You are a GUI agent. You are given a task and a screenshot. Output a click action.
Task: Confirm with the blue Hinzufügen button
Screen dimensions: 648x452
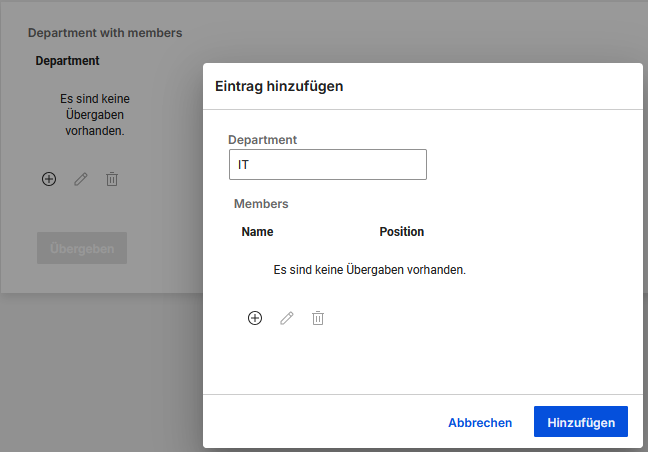[580, 422]
